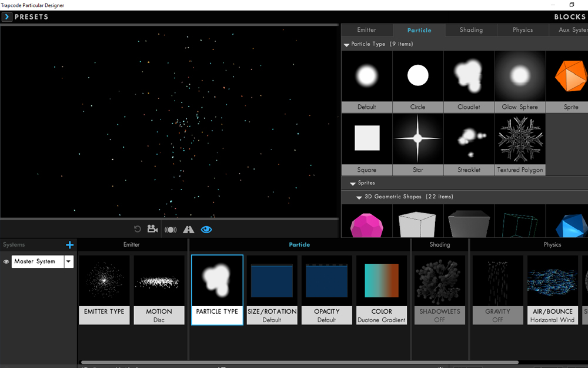Select the pink dodecahedron 3D shape sprite

pos(367,221)
